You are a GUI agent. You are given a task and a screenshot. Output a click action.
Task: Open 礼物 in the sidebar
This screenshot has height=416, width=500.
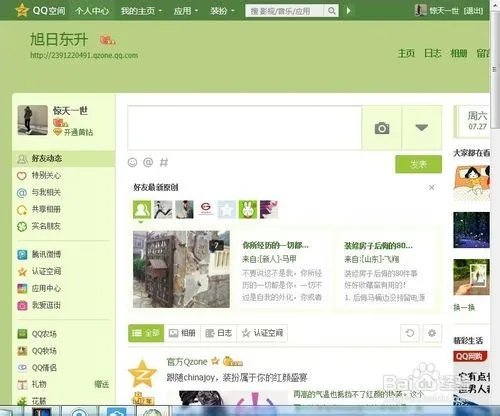(32, 384)
